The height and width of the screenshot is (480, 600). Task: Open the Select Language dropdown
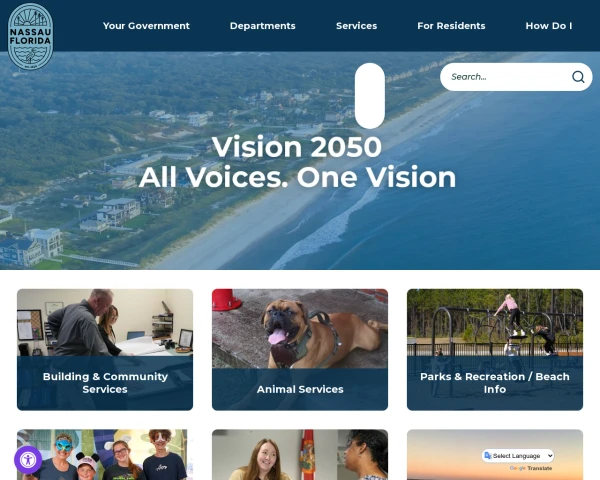point(518,456)
